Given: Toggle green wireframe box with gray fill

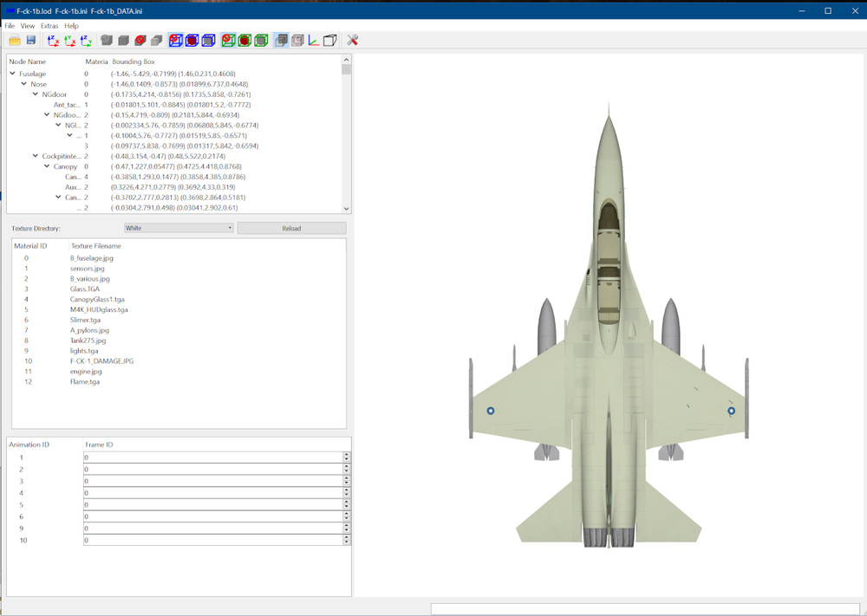Looking at the screenshot, I should [261, 41].
